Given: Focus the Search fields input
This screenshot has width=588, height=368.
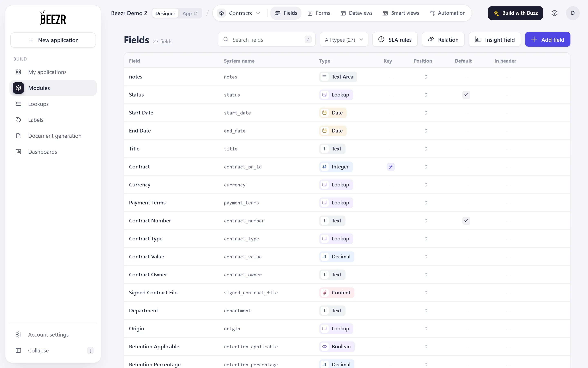Looking at the screenshot, I should coord(267,39).
